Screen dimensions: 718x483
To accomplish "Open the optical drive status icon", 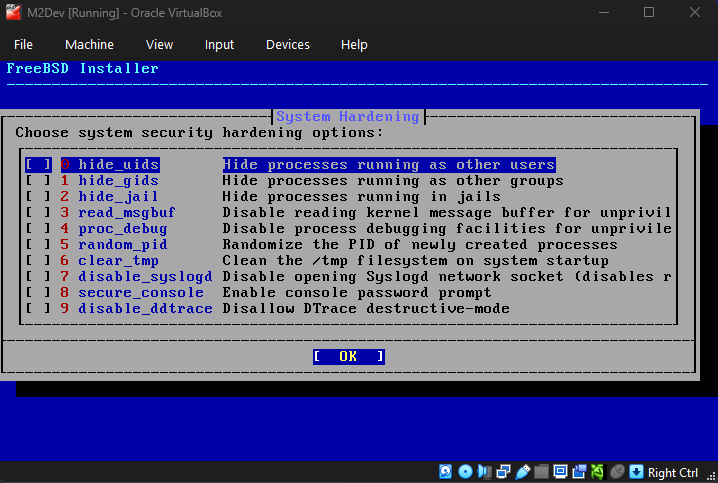I will tap(466, 472).
